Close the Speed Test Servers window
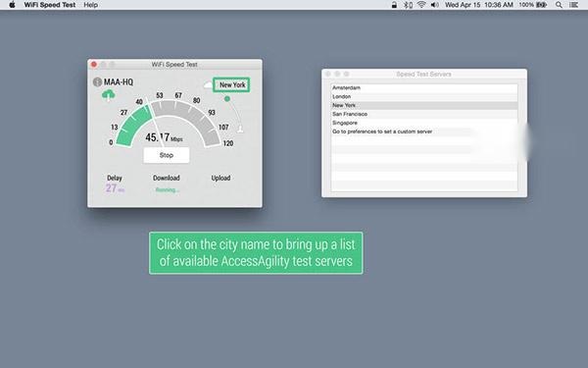This screenshot has width=588, height=368. [328, 74]
